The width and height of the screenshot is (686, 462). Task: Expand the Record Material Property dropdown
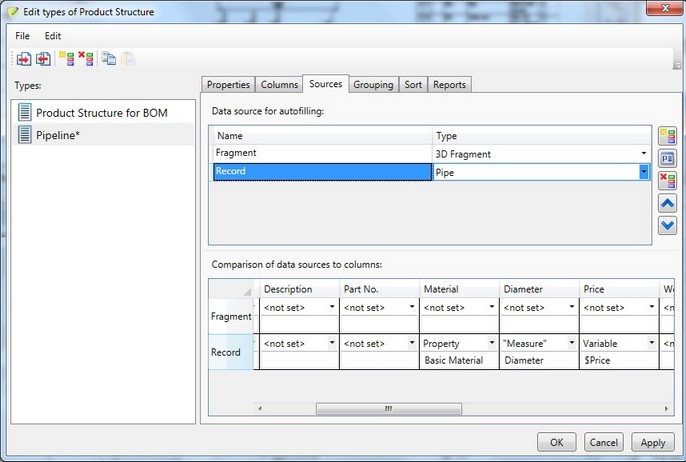pyautogui.click(x=491, y=343)
